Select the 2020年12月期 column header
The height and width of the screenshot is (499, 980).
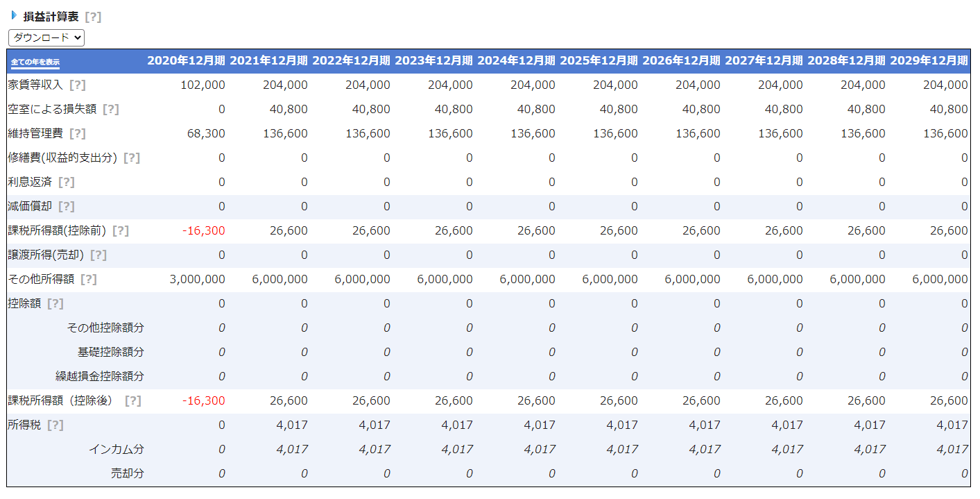coord(186,60)
